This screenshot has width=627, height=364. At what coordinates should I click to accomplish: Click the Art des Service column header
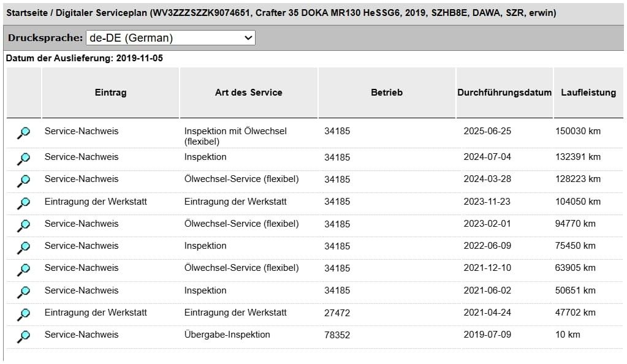pos(249,93)
